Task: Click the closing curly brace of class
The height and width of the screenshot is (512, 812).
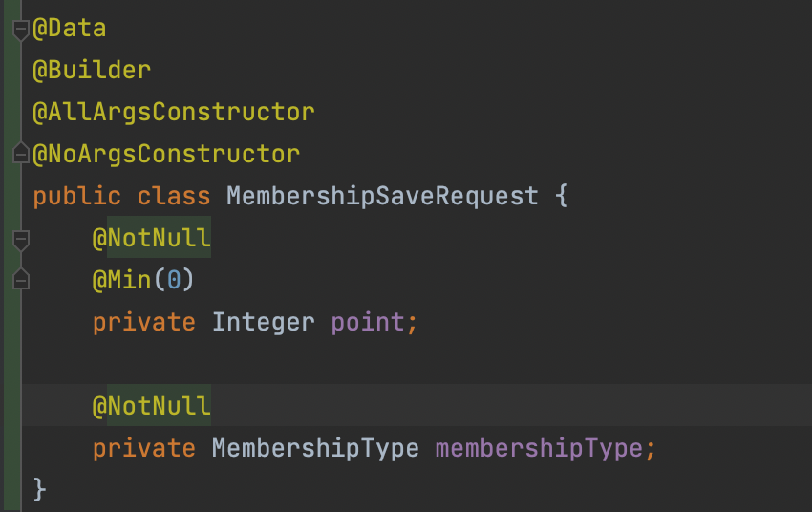Action: point(40,490)
